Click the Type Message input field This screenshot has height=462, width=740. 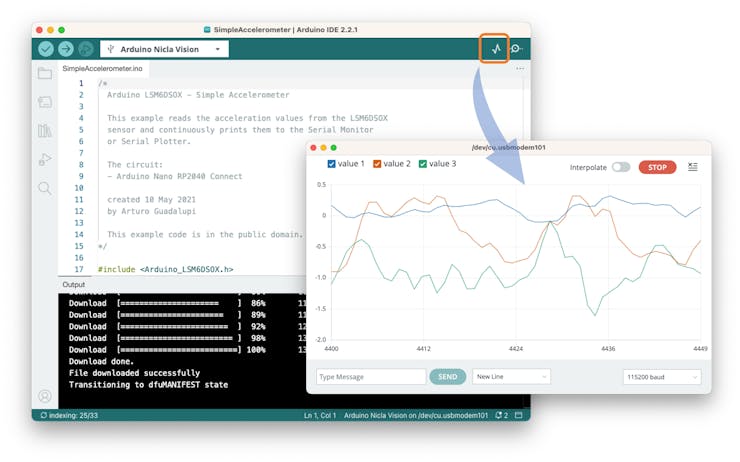371,377
